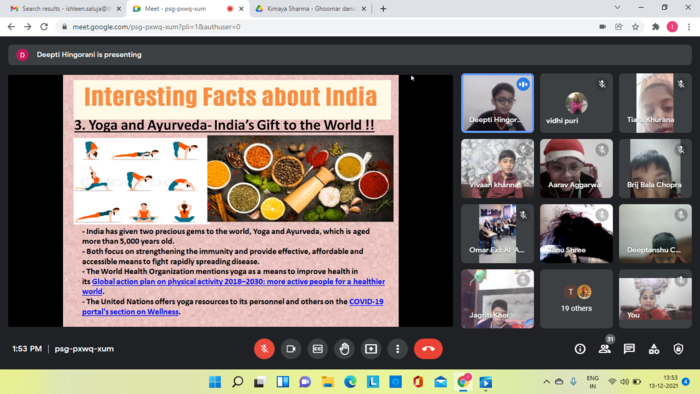700x394 pixels.
Task: Launch Microsoft Edge from taskbar
Action: 350,382
